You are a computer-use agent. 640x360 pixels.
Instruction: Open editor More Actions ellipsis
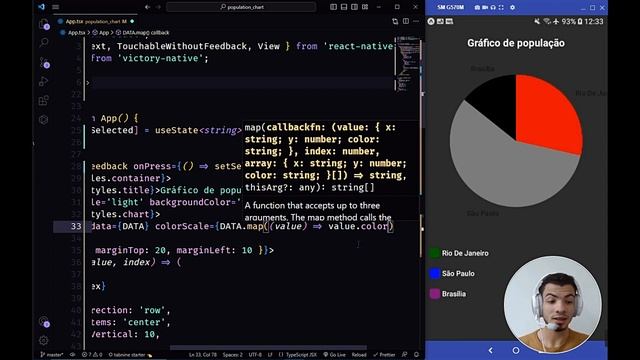416,21
